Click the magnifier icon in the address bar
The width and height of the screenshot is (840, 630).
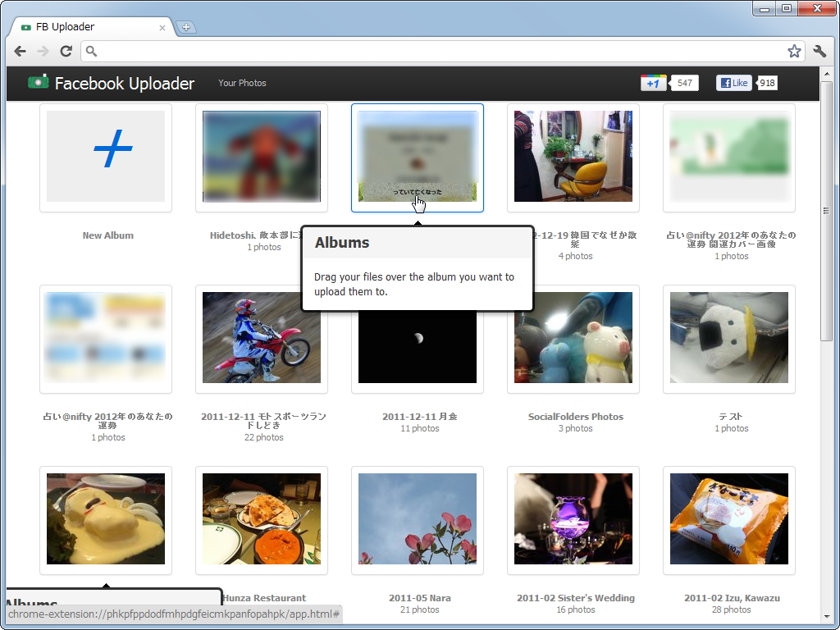pyautogui.click(x=90, y=51)
